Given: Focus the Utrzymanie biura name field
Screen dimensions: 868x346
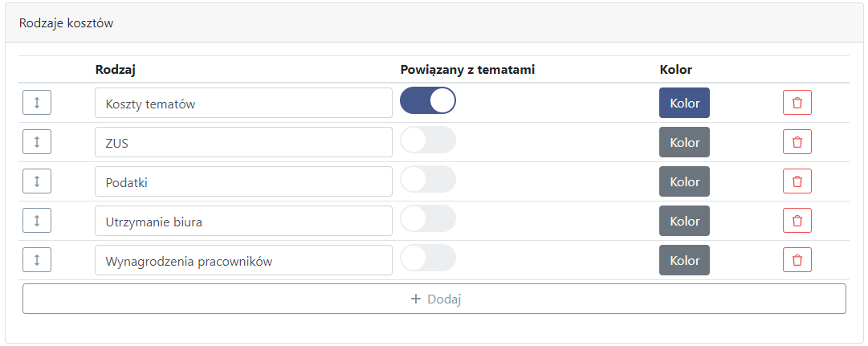Looking at the screenshot, I should tap(243, 221).
